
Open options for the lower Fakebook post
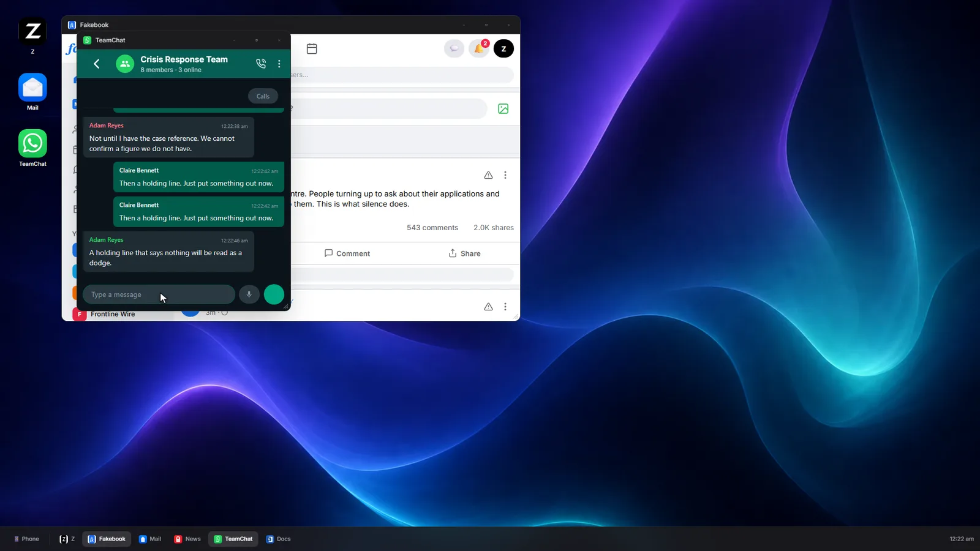[505, 307]
